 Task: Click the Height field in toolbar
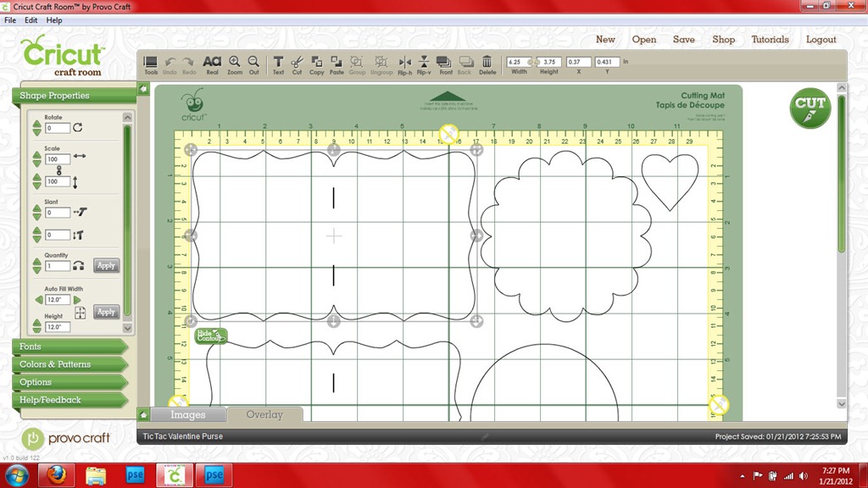click(x=549, y=62)
